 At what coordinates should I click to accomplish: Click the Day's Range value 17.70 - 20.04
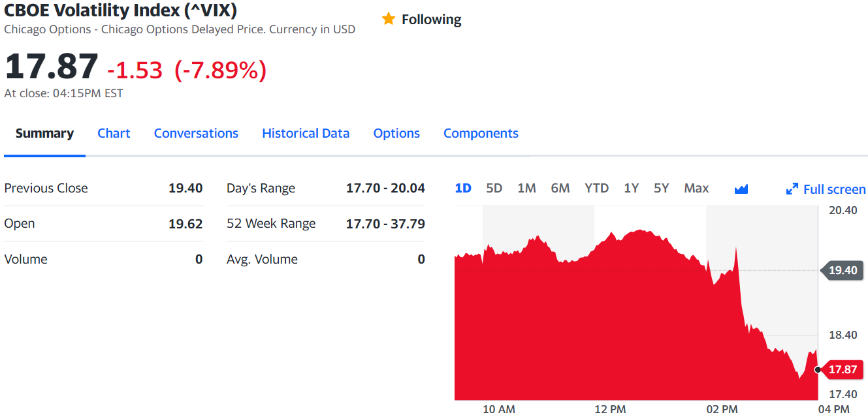[385, 188]
